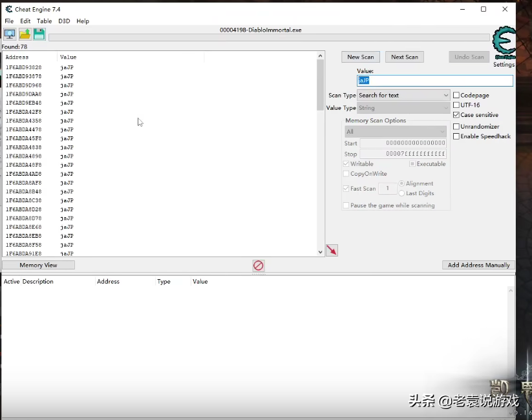Expand the memory region All dropdown
This screenshot has height=420, width=532.
(396, 132)
